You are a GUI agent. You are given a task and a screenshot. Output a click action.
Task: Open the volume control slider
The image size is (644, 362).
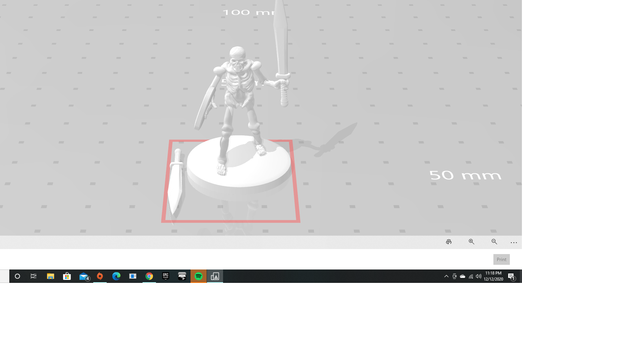pos(479,276)
